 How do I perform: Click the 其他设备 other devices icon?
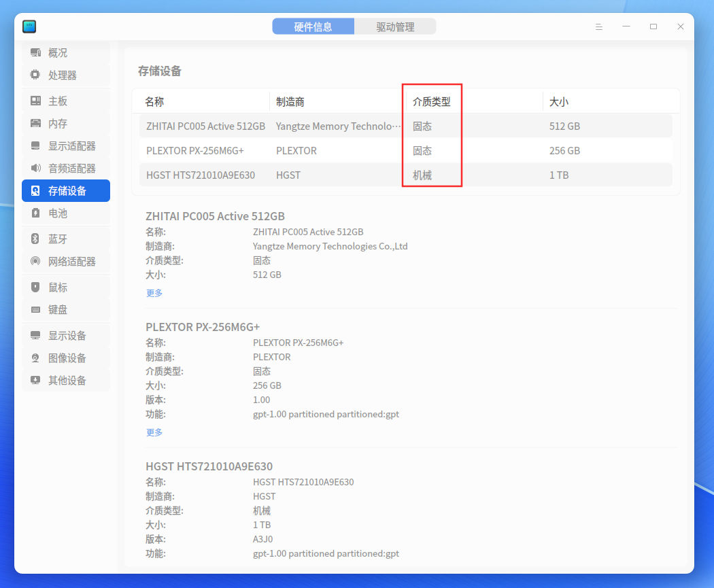point(35,380)
